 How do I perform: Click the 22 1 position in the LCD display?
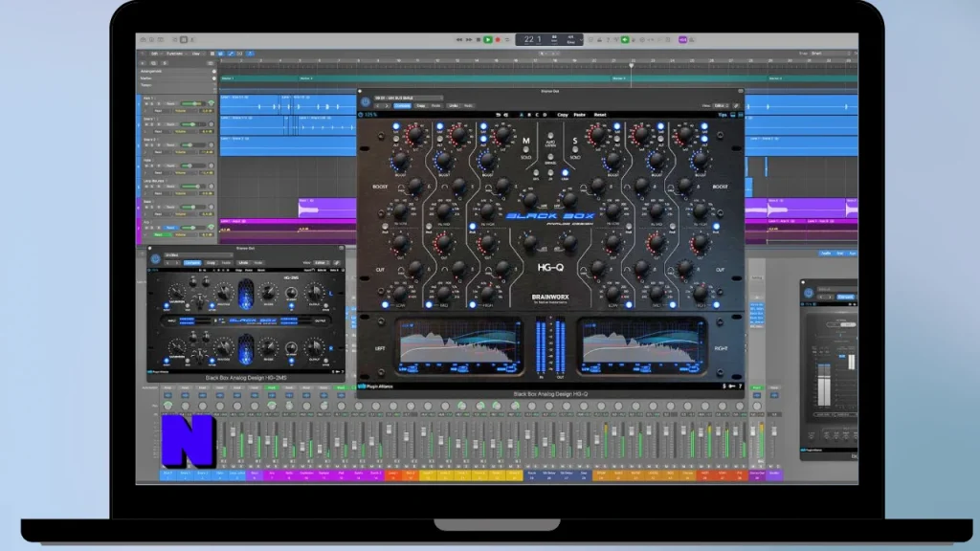click(532, 39)
